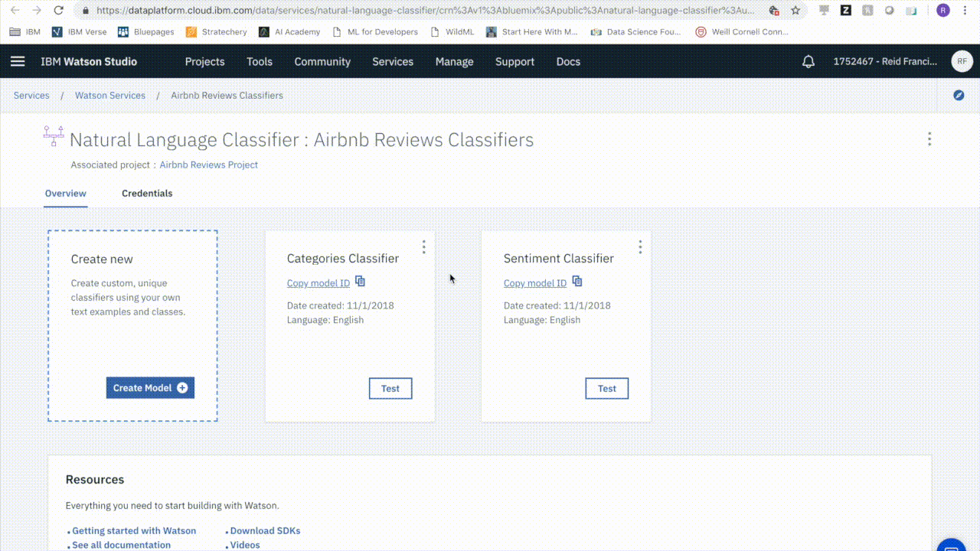Click the browser back arrow

pos(15,11)
